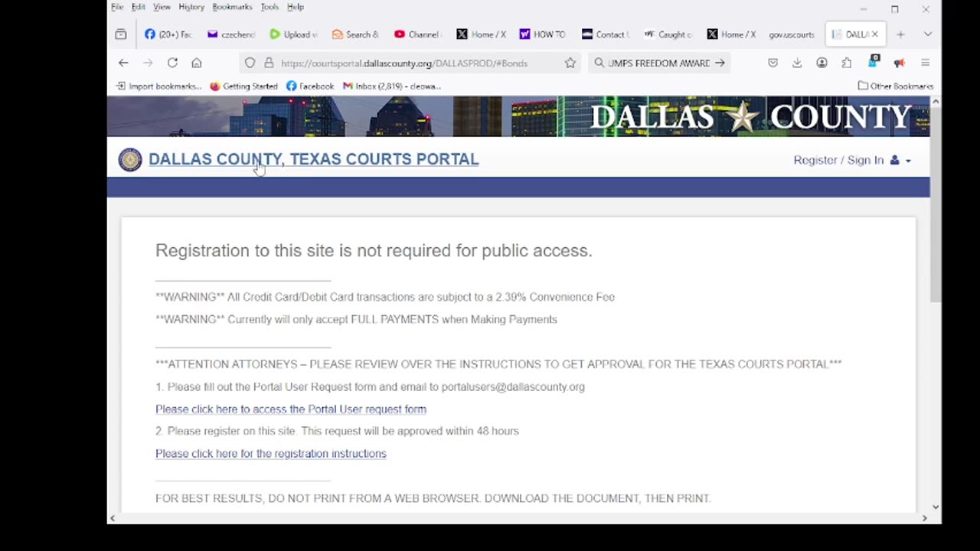The height and width of the screenshot is (551, 980).
Task: Click the FULL PAYMENTS warning text
Action: (356, 319)
